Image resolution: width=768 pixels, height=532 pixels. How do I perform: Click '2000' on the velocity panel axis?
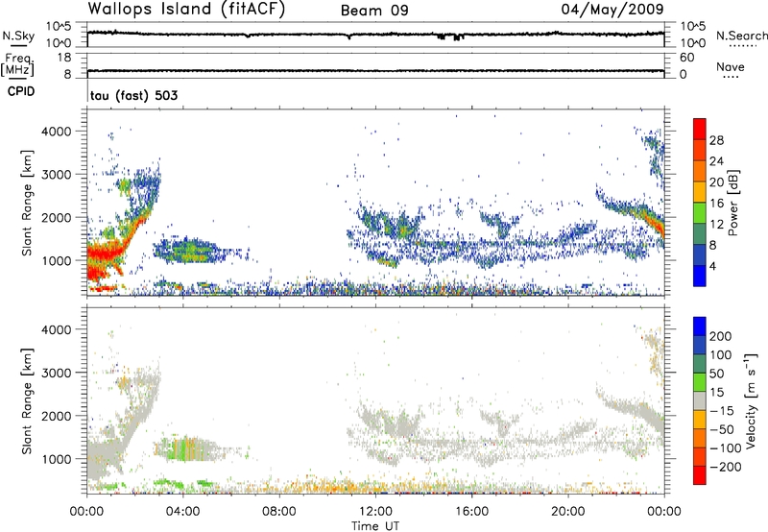[57, 416]
